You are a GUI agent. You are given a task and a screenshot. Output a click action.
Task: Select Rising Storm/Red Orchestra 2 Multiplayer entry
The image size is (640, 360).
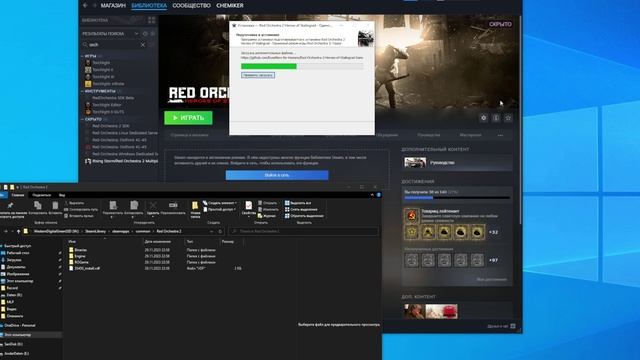[121, 161]
